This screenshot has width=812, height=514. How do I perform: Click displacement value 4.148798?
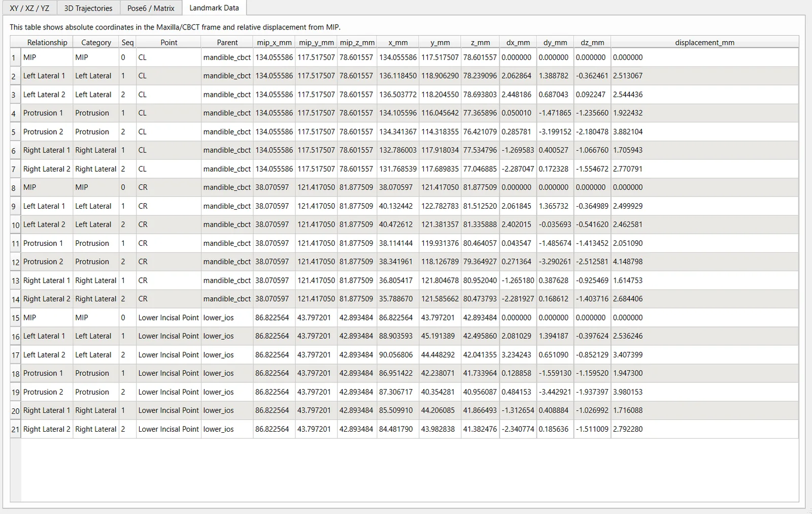point(704,262)
